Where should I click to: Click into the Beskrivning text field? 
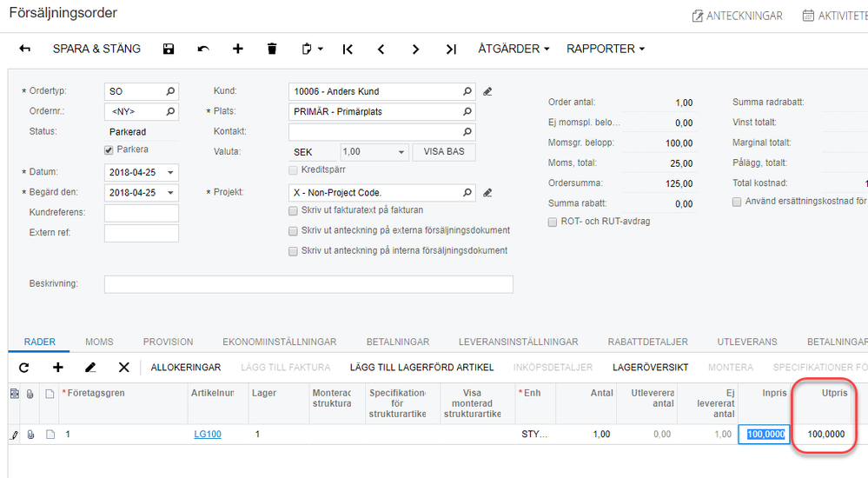[x=308, y=284]
